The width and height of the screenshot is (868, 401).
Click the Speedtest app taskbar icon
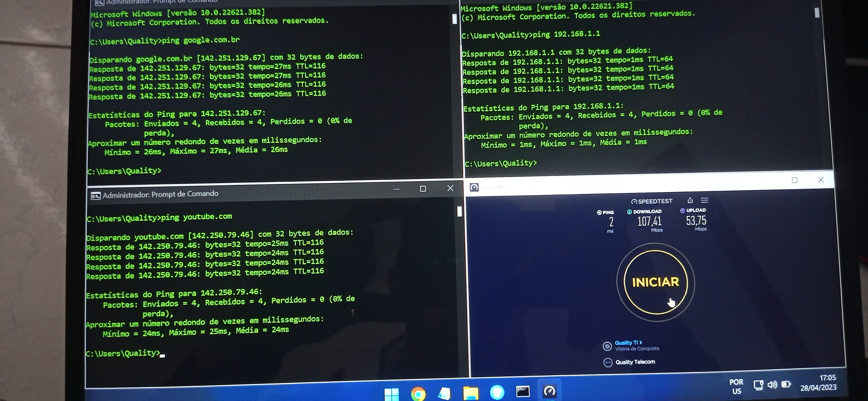click(549, 391)
